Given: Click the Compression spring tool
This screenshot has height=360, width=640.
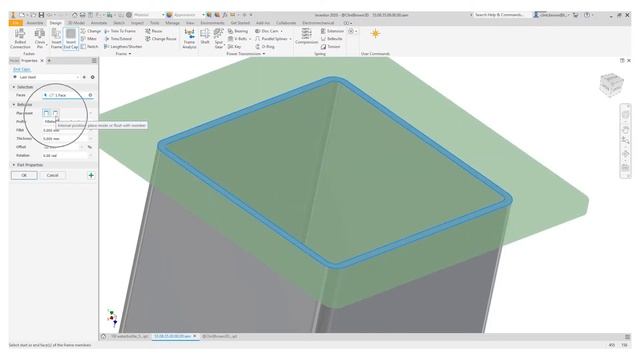Looking at the screenshot, I should point(307,37).
